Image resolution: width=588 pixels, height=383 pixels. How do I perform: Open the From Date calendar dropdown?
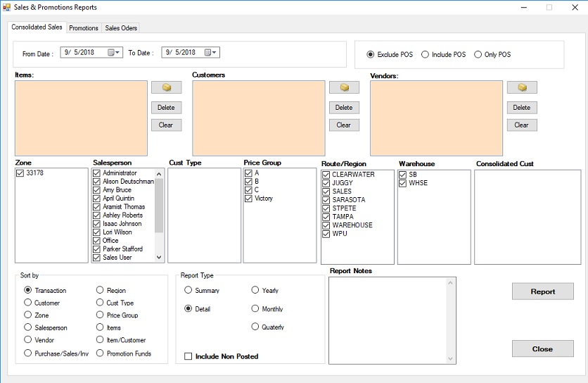[x=114, y=53]
